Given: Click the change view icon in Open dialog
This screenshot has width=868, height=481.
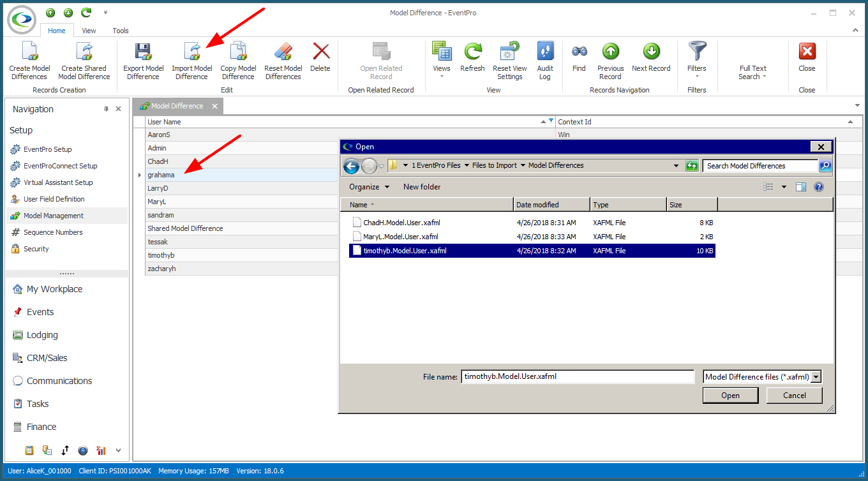Looking at the screenshot, I should [768, 187].
